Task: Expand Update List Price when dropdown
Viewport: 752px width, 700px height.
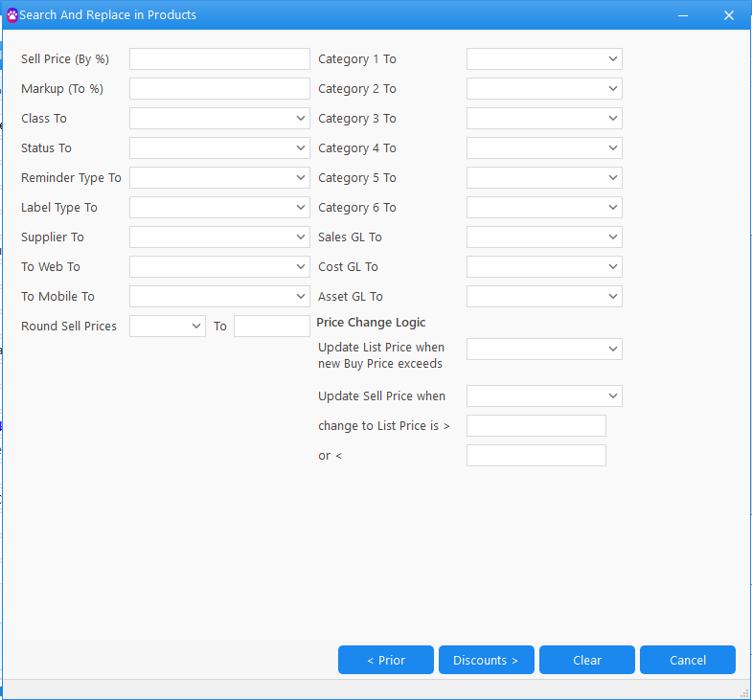Action: [x=544, y=349]
